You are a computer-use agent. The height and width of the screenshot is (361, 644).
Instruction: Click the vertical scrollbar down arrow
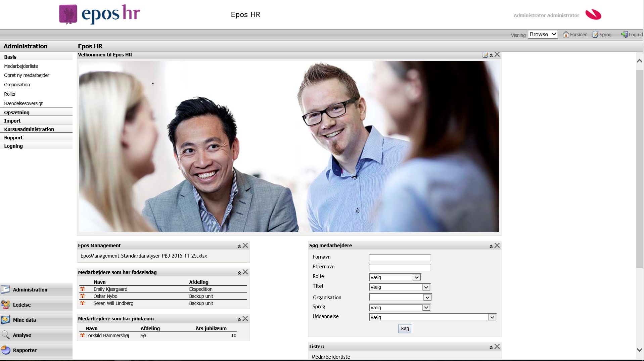[x=639, y=350]
